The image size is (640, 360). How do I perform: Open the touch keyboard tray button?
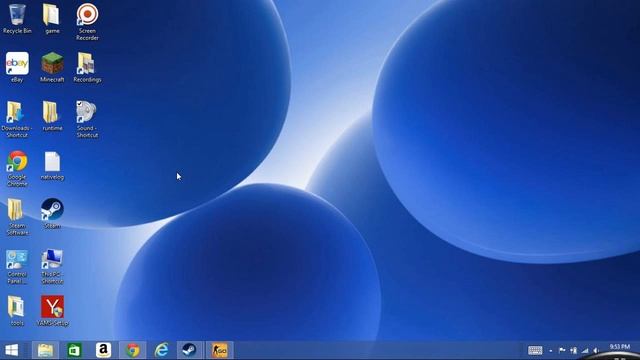click(535, 350)
